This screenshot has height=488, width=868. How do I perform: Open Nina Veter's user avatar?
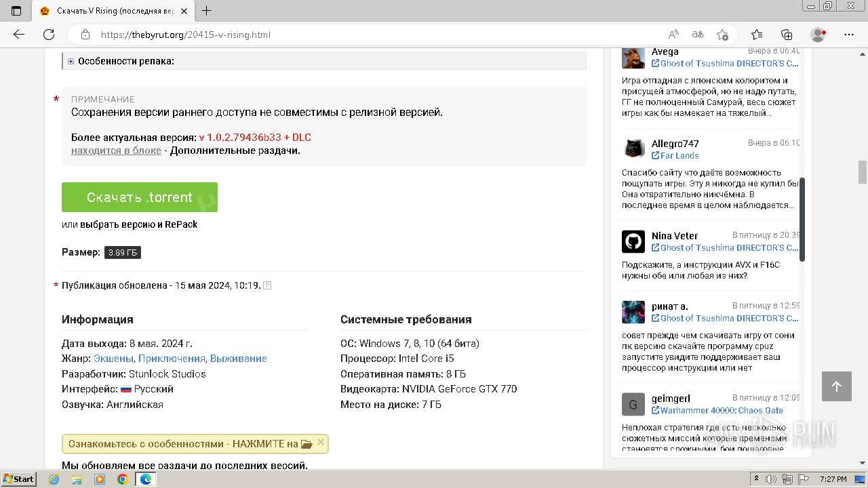click(633, 241)
